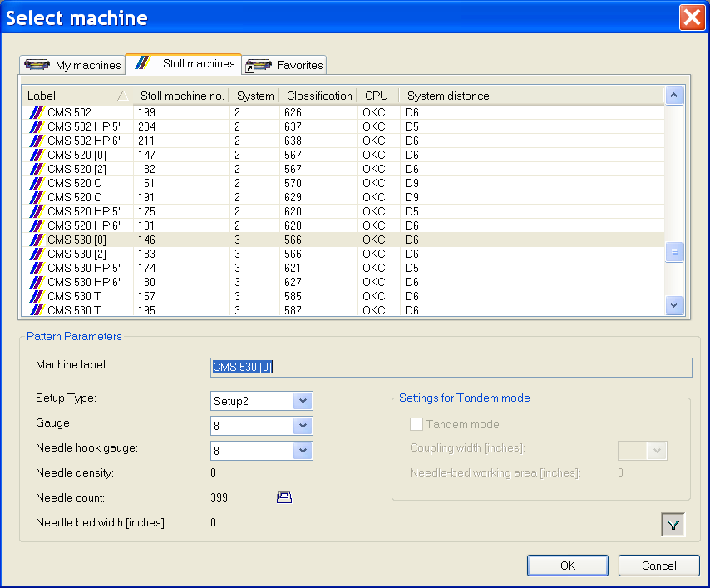
Task: Click the Stoll icon for CMS 530 T, machine no. 157
Action: (x=36, y=296)
